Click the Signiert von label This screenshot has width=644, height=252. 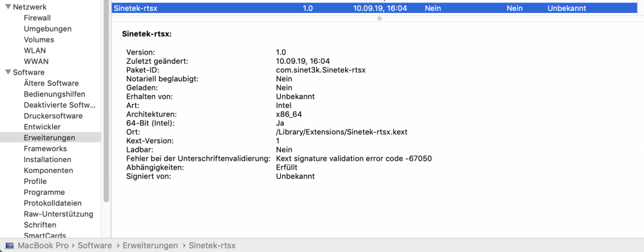click(x=148, y=176)
